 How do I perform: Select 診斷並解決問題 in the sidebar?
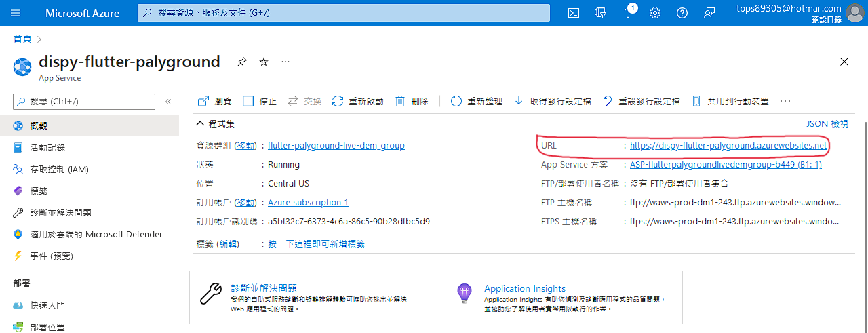90,212
